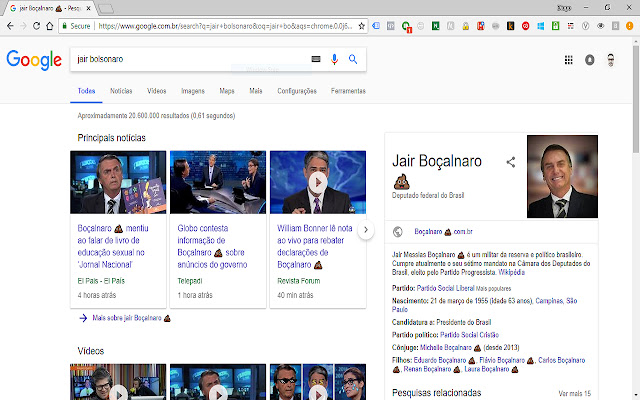
Task: Open the Partido Social Cristão link
Action: [x=469, y=335]
